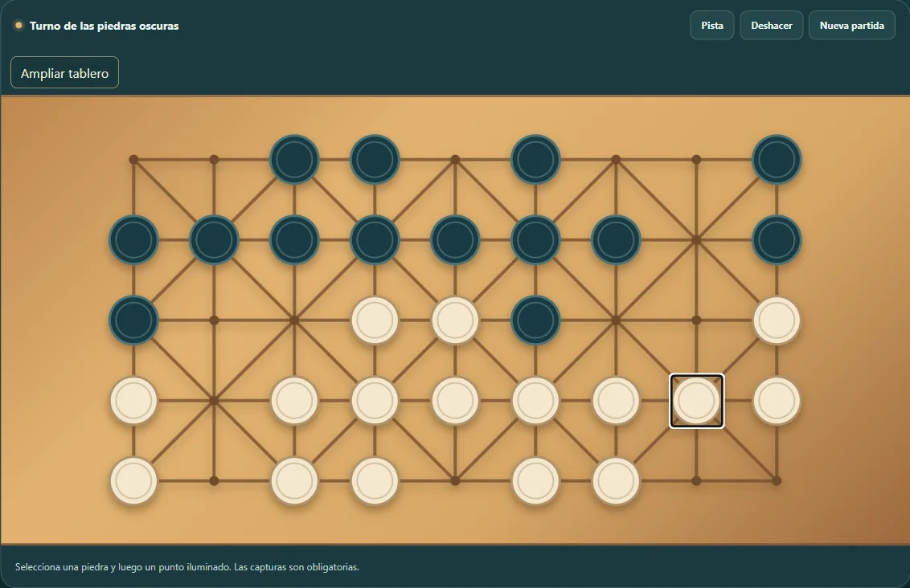The image size is (910, 588).
Task: Select the dark stone in top row, fourth column
Action: pos(375,160)
